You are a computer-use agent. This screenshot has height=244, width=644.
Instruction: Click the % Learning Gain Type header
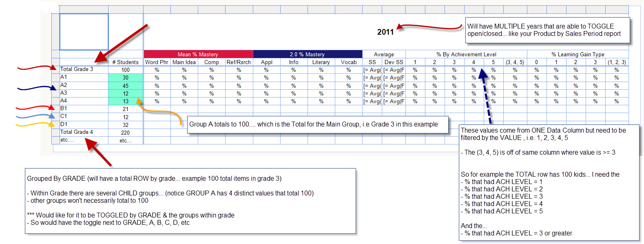pos(578,54)
